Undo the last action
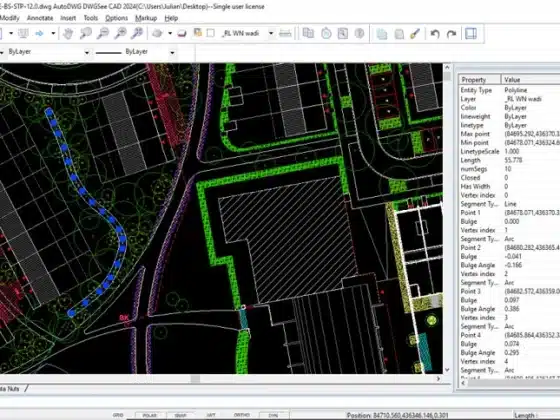560x420 pixels. click(435, 34)
